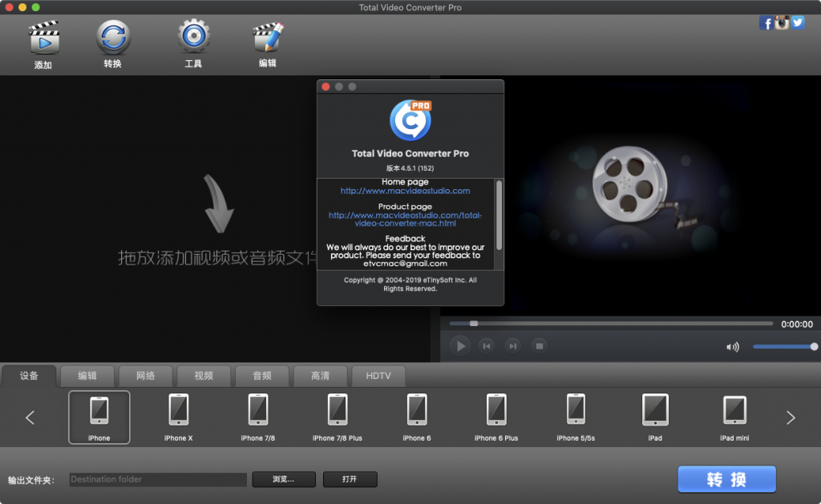Play the video preview
Screen dimensions: 821x504
460,346
